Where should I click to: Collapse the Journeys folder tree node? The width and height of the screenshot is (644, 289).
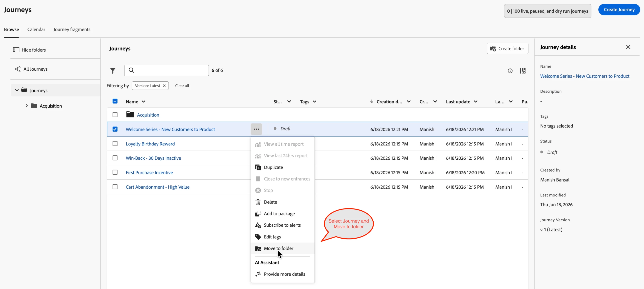coord(17,90)
